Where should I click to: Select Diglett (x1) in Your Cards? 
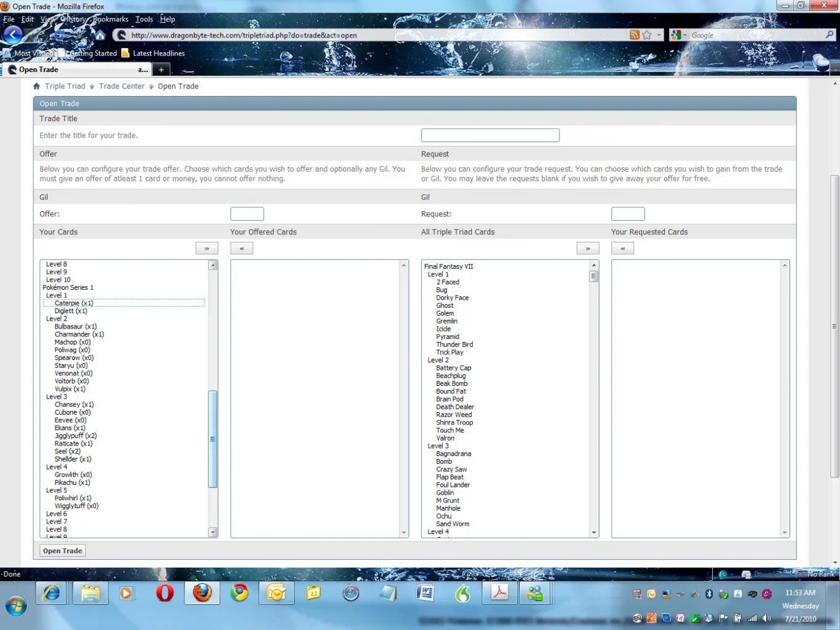point(71,311)
